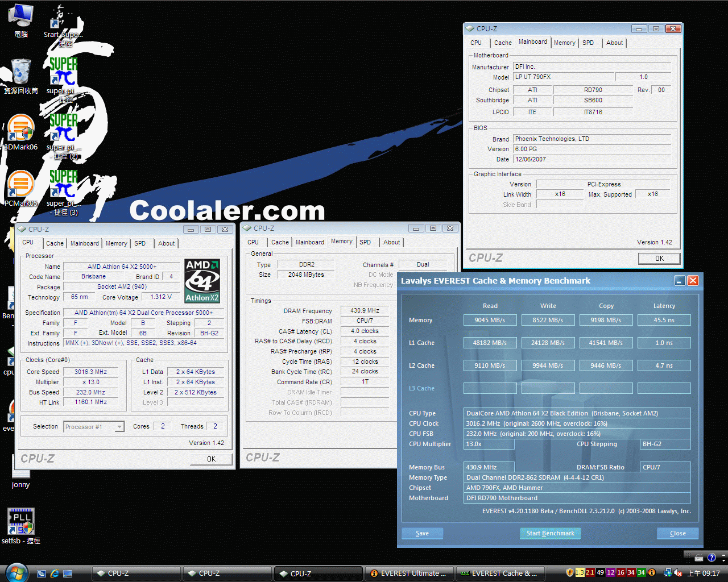Click Save in EVEREST benchmark window
The width and height of the screenshot is (728, 582).
pyautogui.click(x=422, y=533)
